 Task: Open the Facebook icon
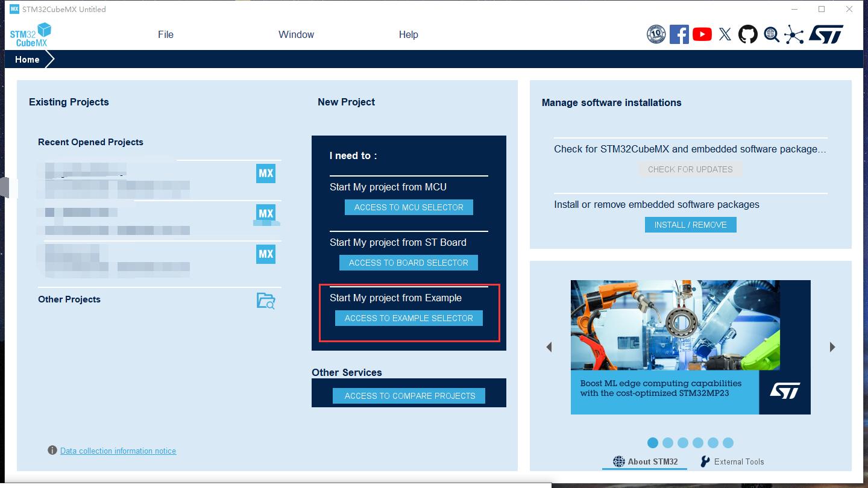point(679,34)
